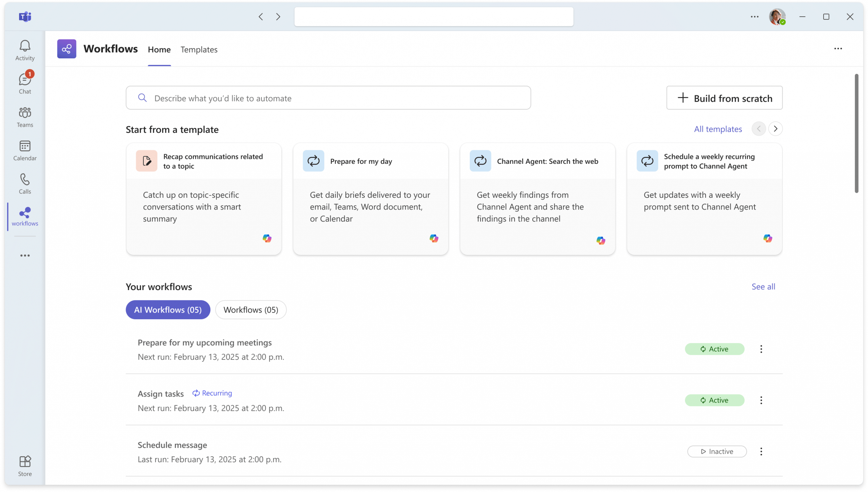Toggle Active status on Prepare for my upcoming meetings
The image size is (868, 492).
[714, 349]
